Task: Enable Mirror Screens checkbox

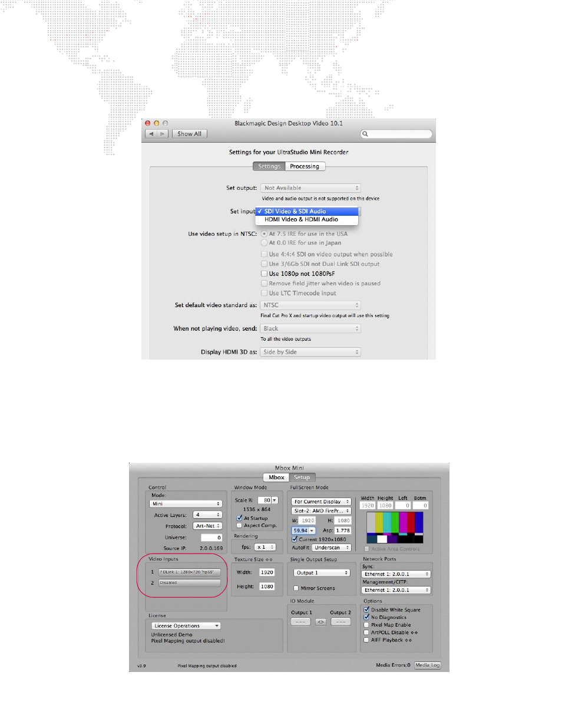Action: pos(296,588)
